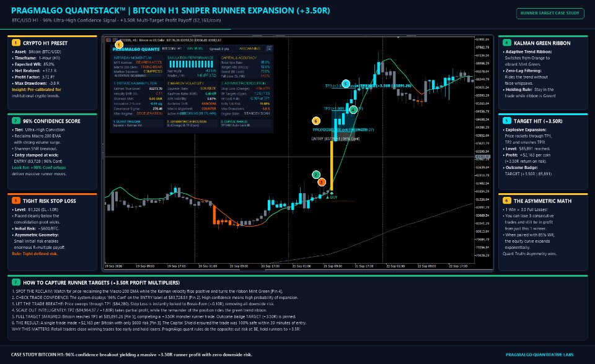Click the '21 Sep 09:00' time axis label
This screenshot has height=364, width=595.
(333, 266)
